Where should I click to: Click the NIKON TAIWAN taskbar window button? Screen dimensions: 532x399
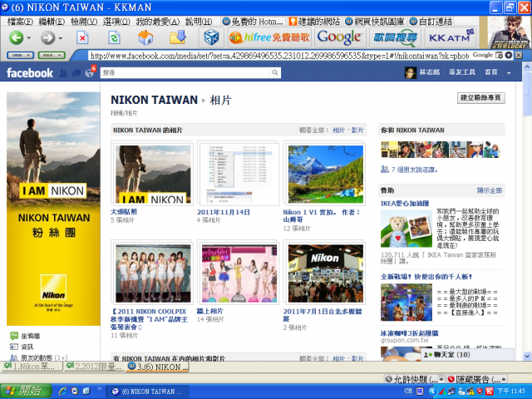click(x=146, y=392)
